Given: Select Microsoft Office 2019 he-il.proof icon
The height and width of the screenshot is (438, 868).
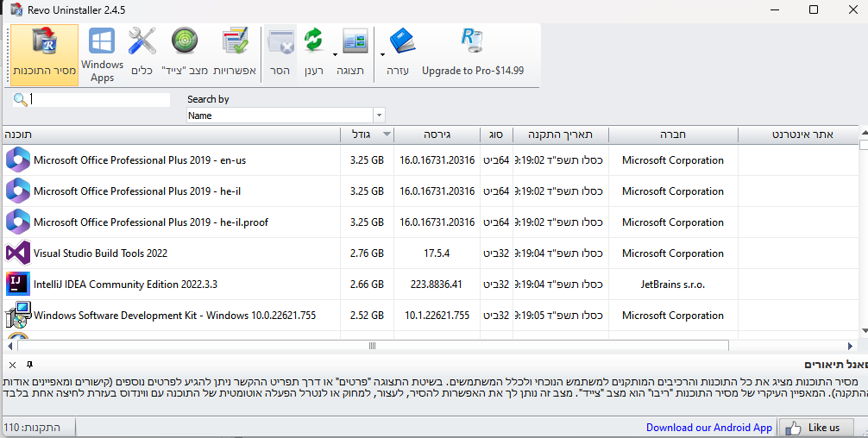Looking at the screenshot, I should (x=18, y=222).
